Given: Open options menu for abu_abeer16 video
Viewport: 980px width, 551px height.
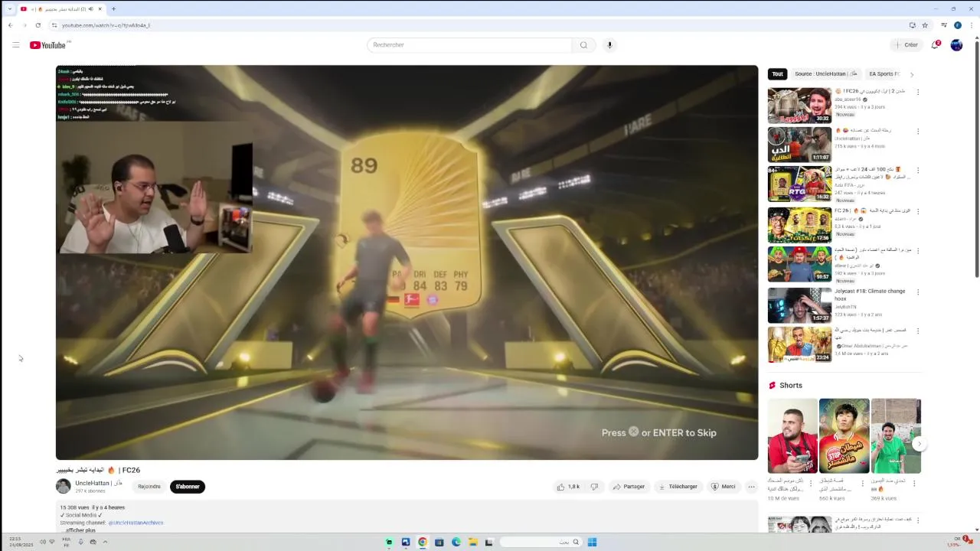Looking at the screenshot, I should (918, 92).
